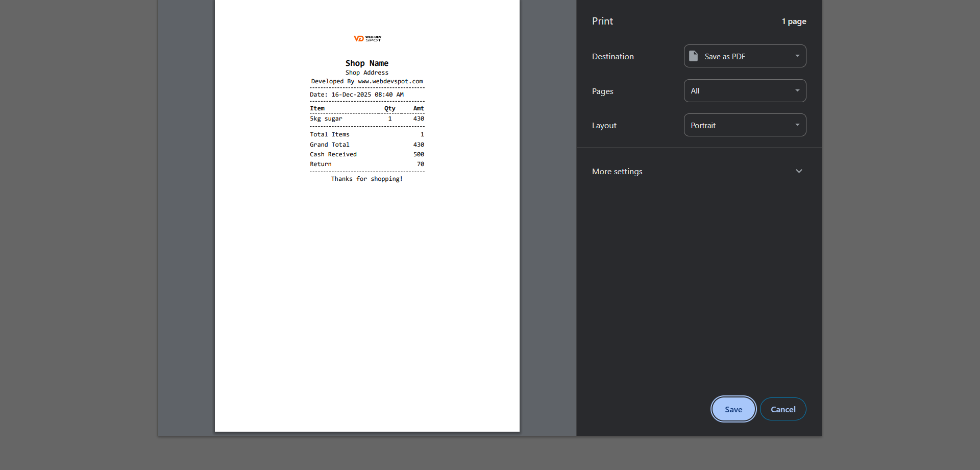Click the Grand Total row in receipt

[x=366, y=145]
